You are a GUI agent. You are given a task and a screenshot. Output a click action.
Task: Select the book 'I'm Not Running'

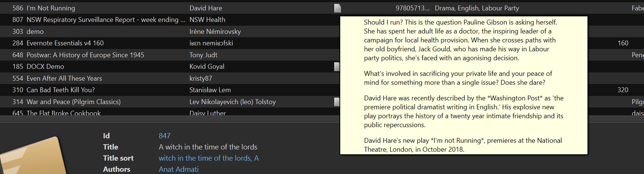pos(51,8)
